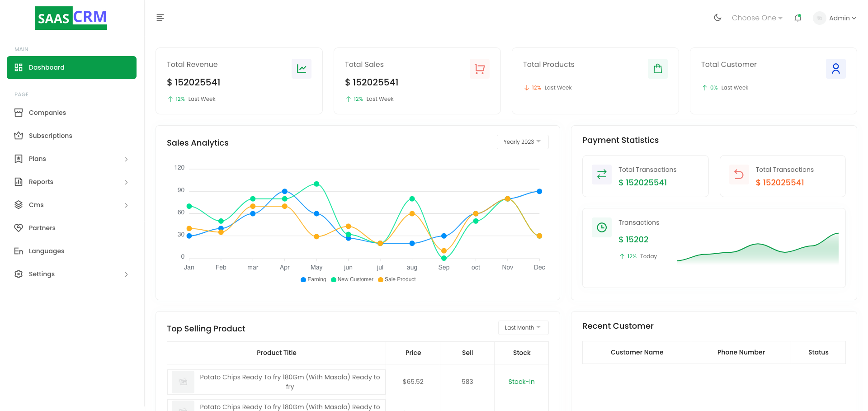Click Total Sales cart icon
The width and height of the screenshot is (868, 411).
tap(480, 69)
